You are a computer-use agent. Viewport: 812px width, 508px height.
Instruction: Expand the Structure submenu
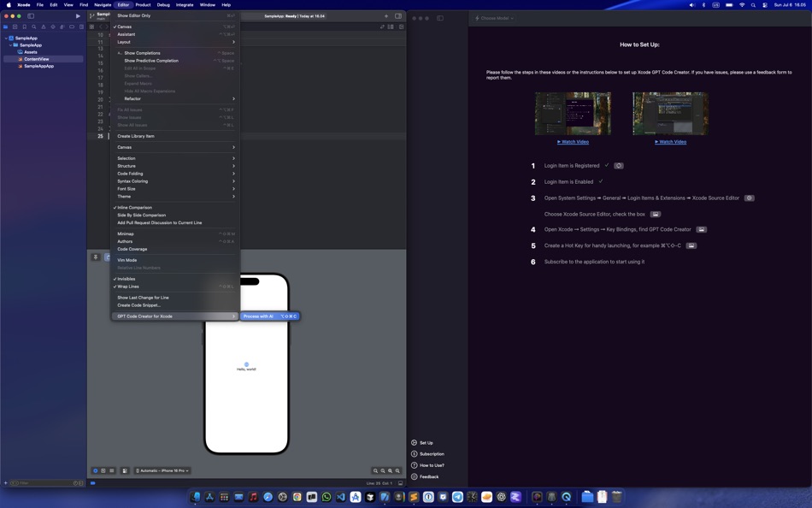click(174, 166)
